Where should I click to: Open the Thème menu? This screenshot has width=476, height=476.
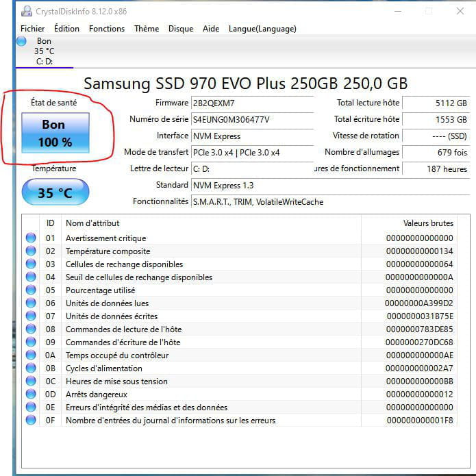tap(147, 29)
